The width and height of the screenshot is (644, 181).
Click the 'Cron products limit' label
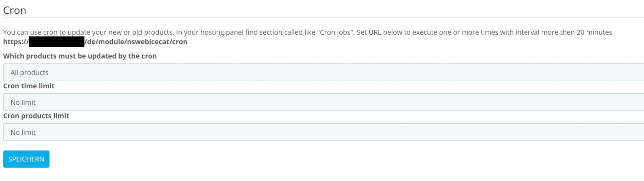36,116
